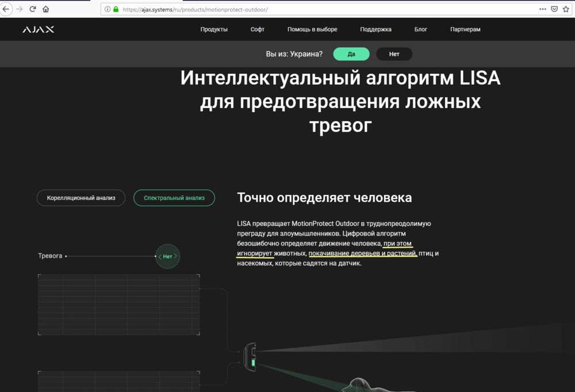Select the Спектральный анализ mode
Screen dimensions: 575x392
[x=174, y=198]
